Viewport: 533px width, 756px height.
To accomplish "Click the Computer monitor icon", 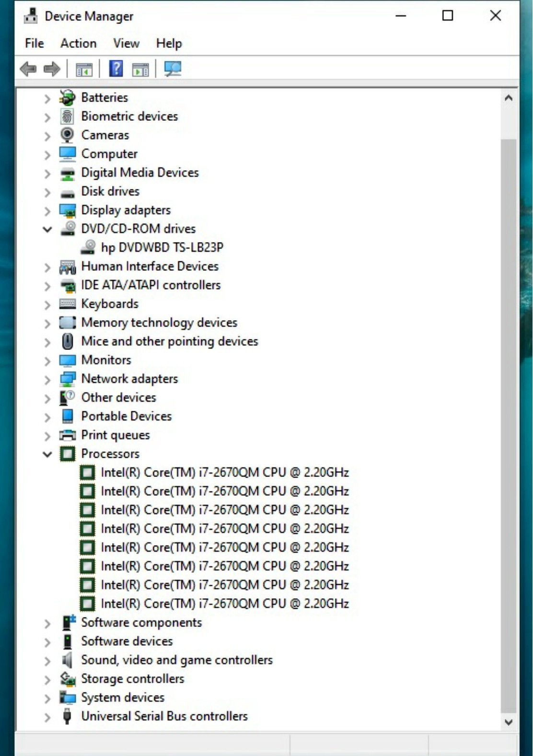I will click(67, 154).
